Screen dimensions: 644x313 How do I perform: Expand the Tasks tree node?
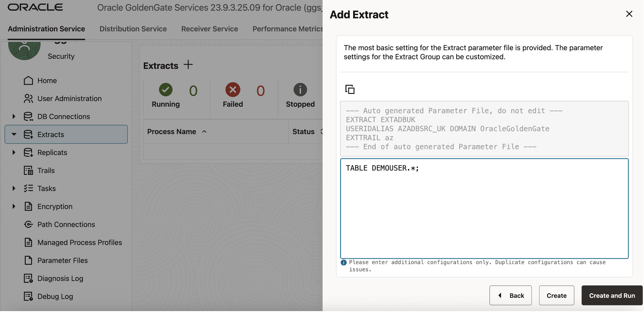pos(14,189)
